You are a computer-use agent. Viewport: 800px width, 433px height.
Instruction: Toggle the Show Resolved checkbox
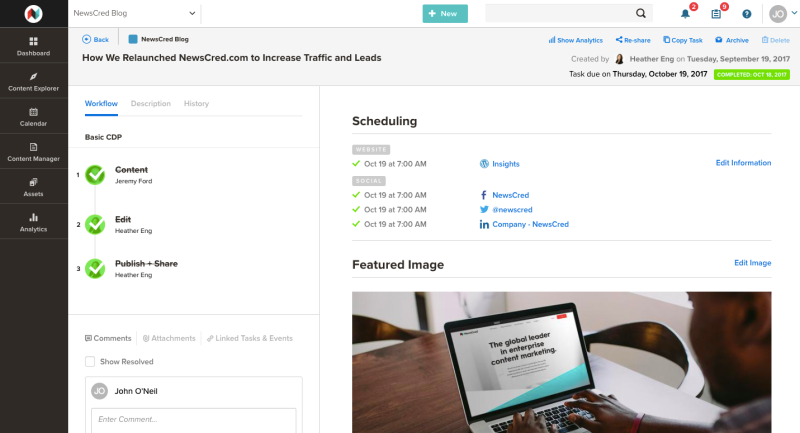[90, 361]
